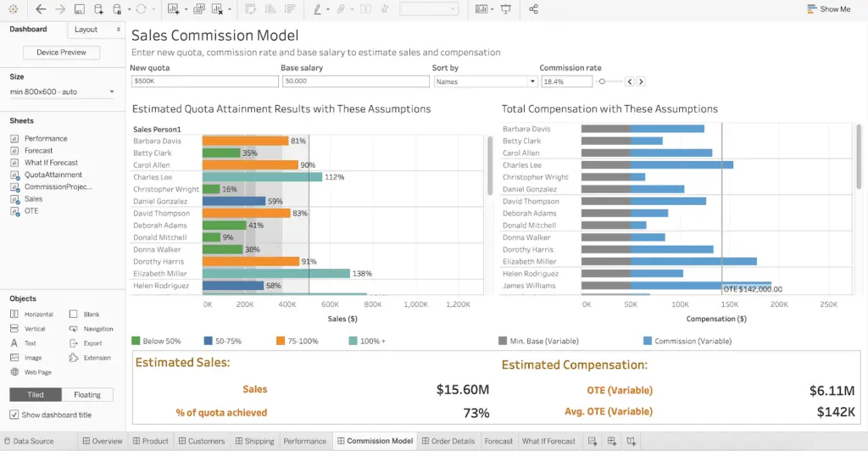Open the Sort by Names dropdown

point(485,81)
